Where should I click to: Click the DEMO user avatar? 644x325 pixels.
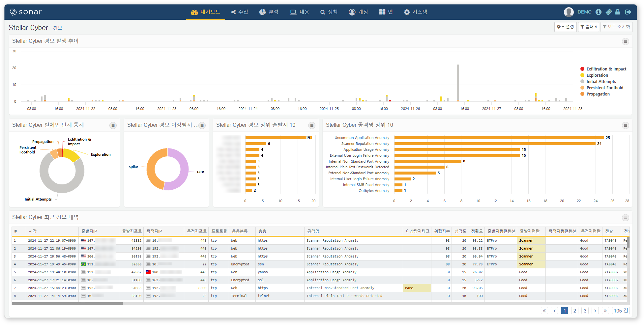569,12
